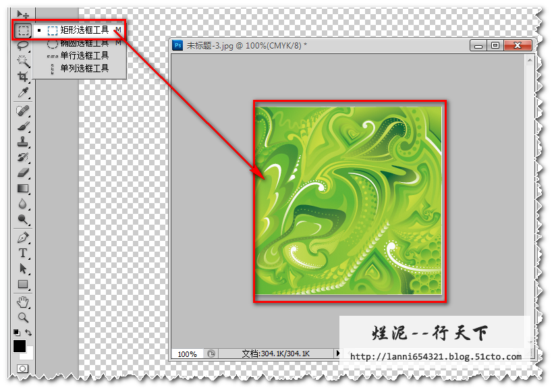554x392 pixels.
Task: Select the Pen tool
Action: click(23, 237)
